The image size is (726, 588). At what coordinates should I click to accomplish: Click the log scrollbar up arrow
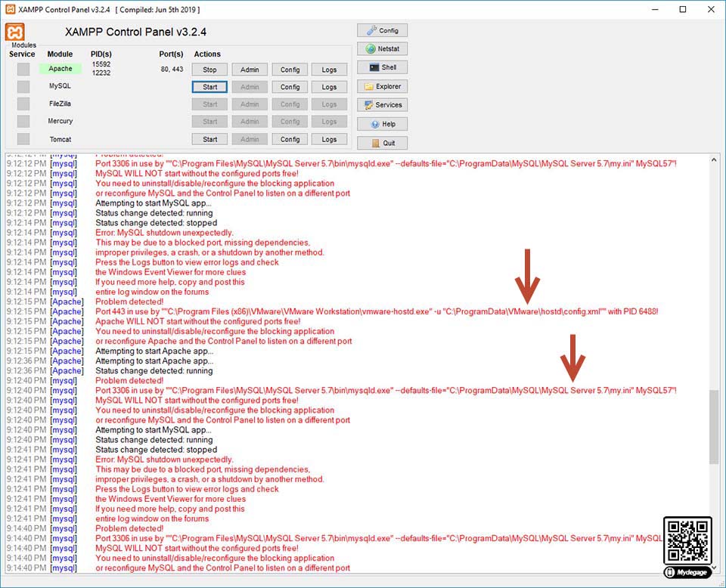tap(714, 160)
